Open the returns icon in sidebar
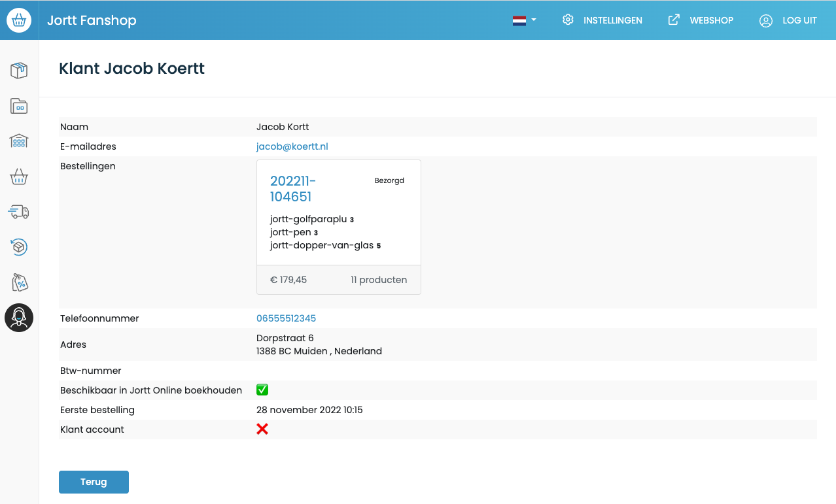 (19, 247)
